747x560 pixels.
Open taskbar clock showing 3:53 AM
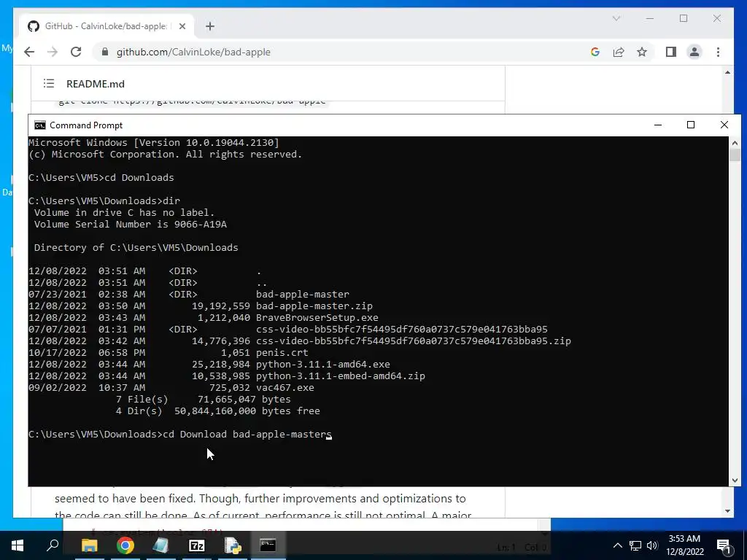pyautogui.click(x=684, y=545)
